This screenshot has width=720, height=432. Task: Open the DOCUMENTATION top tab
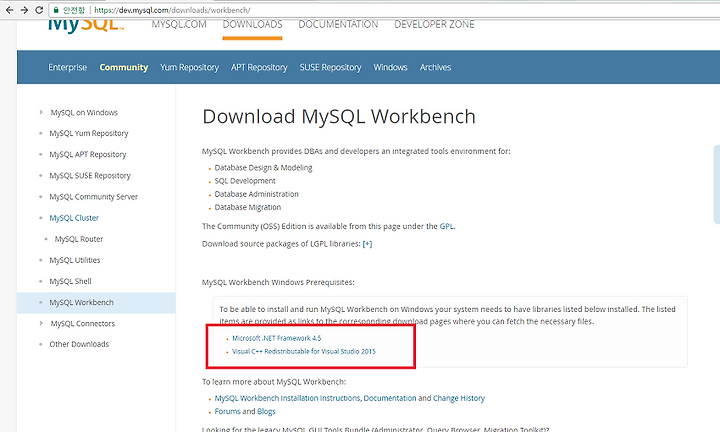click(x=338, y=24)
